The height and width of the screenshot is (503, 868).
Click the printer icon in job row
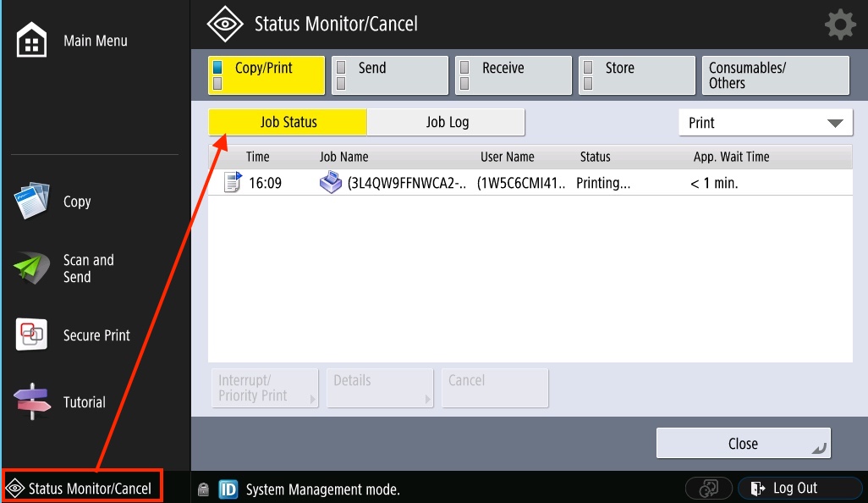click(330, 182)
